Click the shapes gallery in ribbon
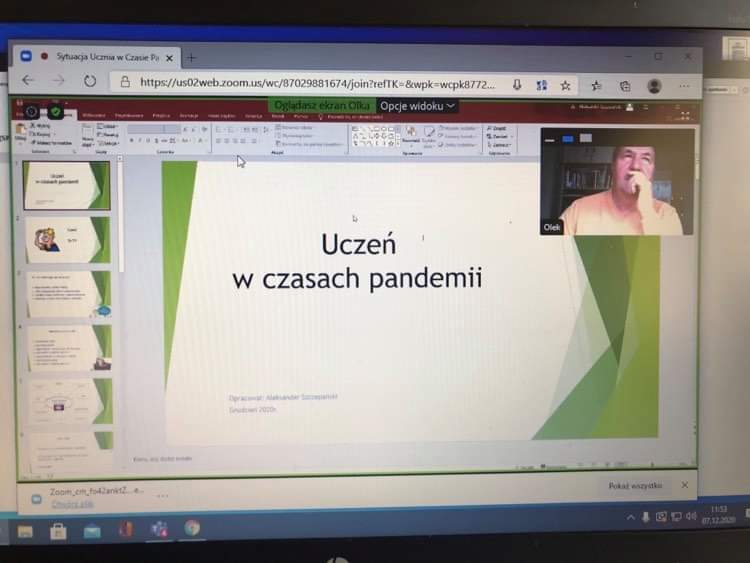 coord(376,136)
